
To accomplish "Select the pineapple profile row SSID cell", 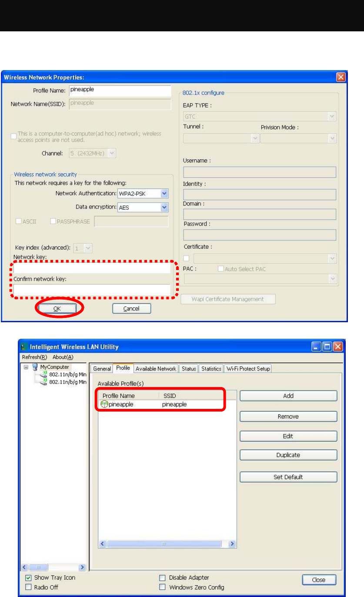I will (174, 404).
